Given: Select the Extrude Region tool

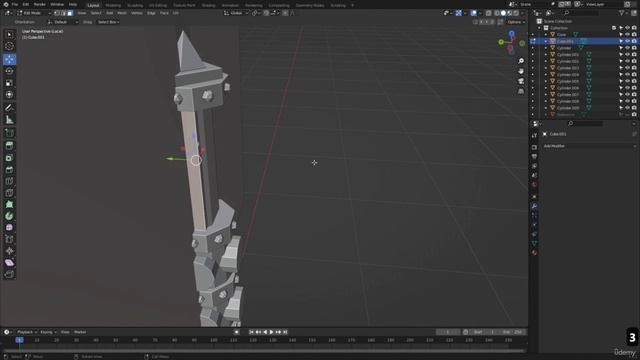Looking at the screenshot, I should click(9, 146).
